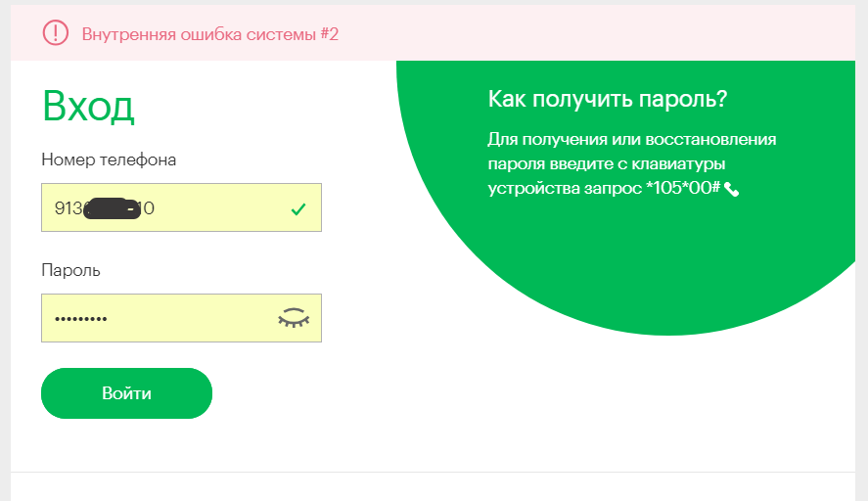Click the phone handset icon after *105*00#
Image resolution: width=868 pixels, height=501 pixels.
click(x=732, y=190)
